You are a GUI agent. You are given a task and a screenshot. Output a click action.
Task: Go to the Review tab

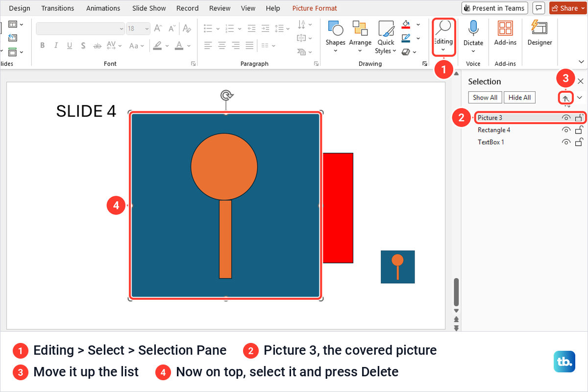pyautogui.click(x=220, y=8)
